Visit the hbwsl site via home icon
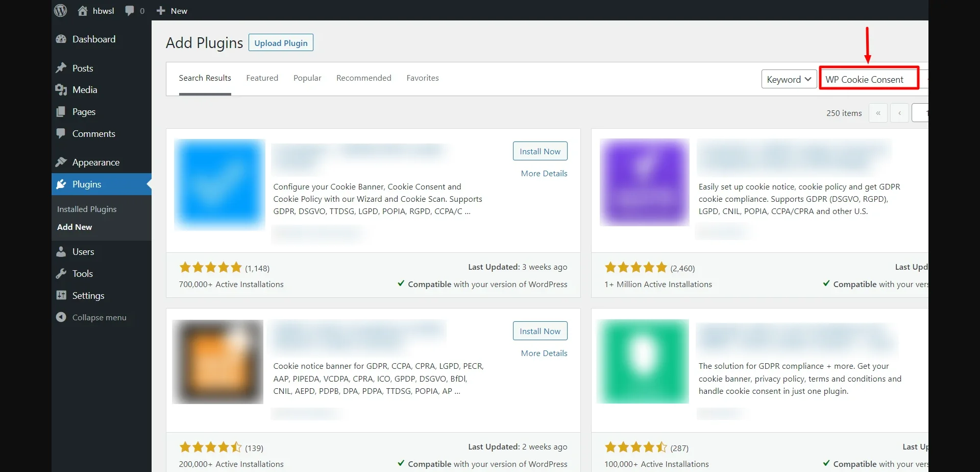 [x=83, y=10]
